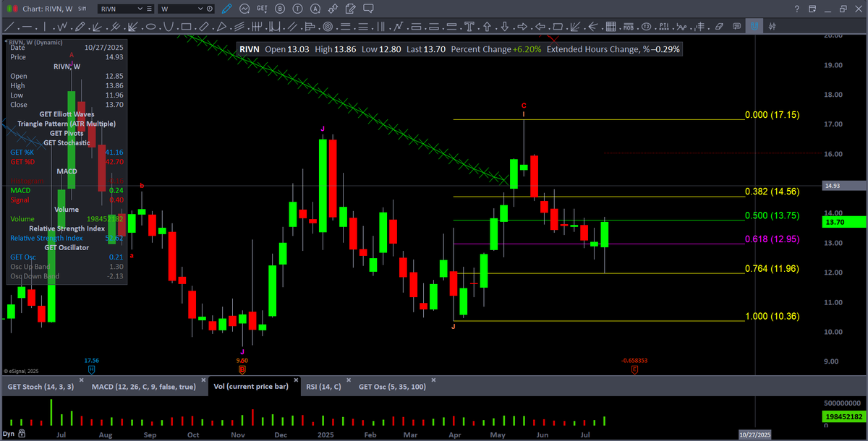Select the triangle drawing tool
The width and height of the screenshot is (868, 441).
click(221, 27)
